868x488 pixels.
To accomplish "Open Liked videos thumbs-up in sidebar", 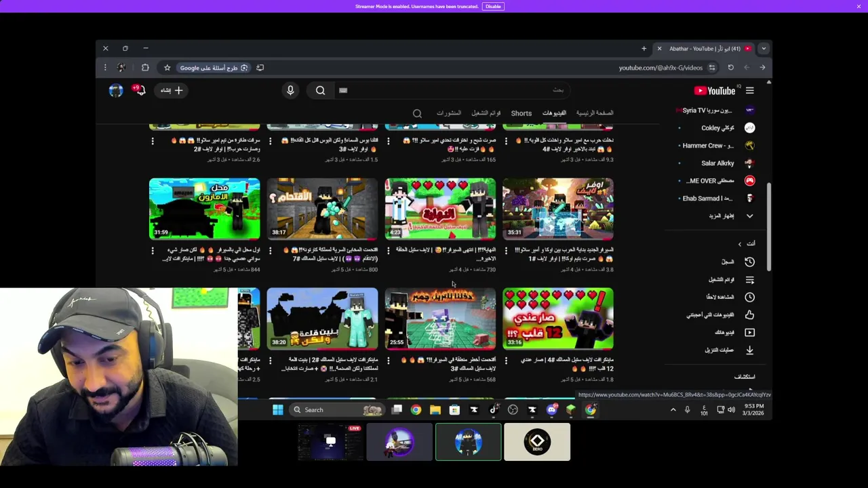I will coord(749,314).
